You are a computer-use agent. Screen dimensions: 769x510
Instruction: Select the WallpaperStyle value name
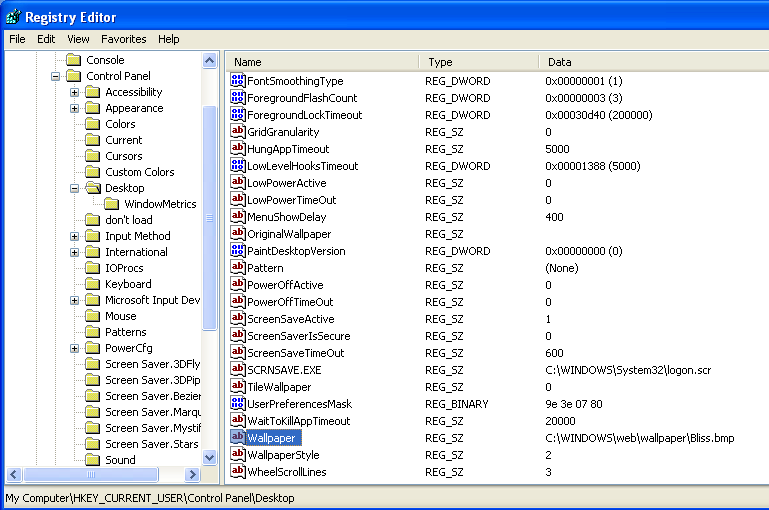pyautogui.click(x=283, y=455)
